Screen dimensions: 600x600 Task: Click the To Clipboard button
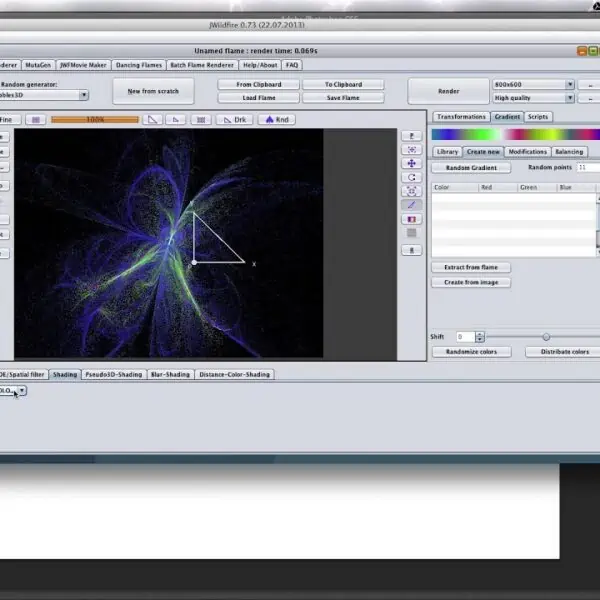(x=343, y=85)
